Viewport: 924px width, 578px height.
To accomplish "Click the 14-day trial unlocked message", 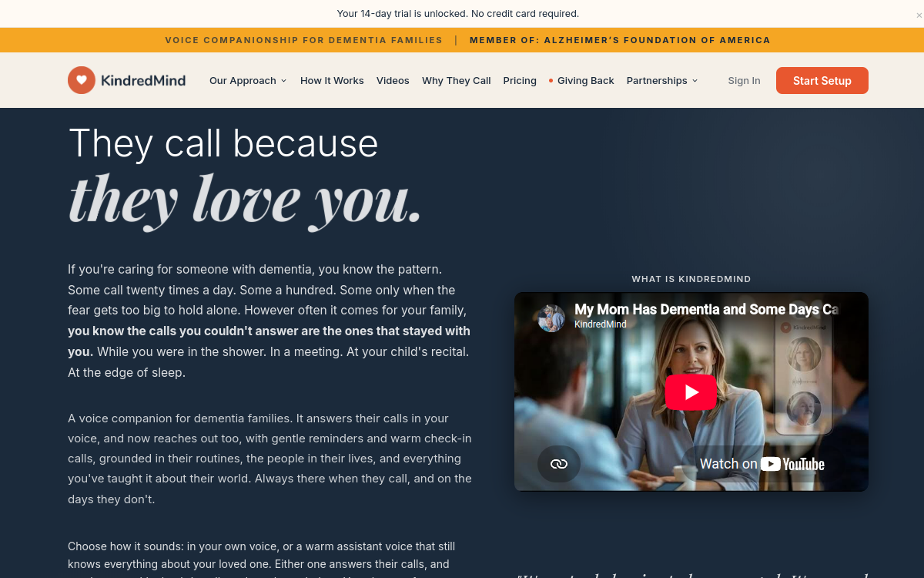I will 457,14.
